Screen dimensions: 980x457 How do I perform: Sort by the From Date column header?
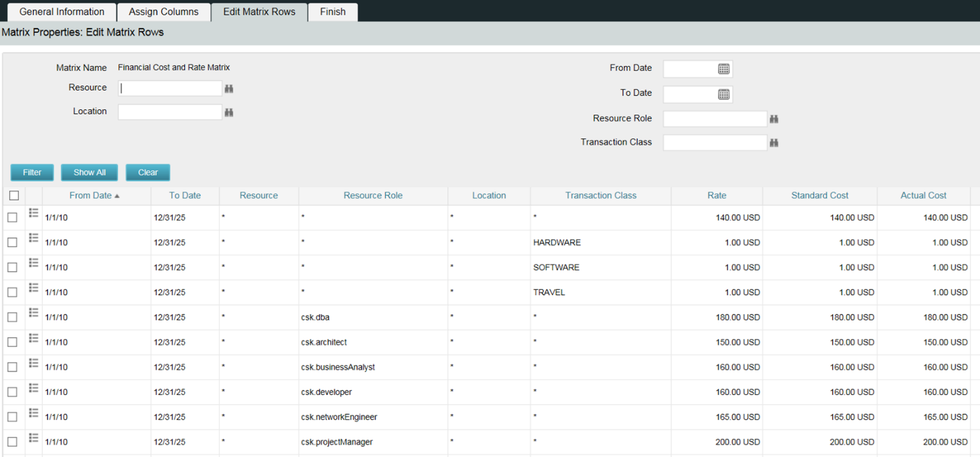[91, 195]
